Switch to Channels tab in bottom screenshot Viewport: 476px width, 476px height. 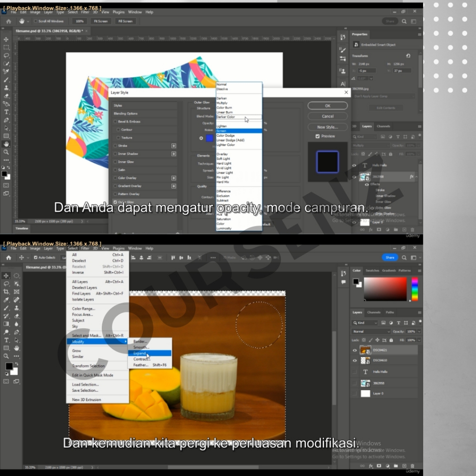pyautogui.click(x=374, y=312)
